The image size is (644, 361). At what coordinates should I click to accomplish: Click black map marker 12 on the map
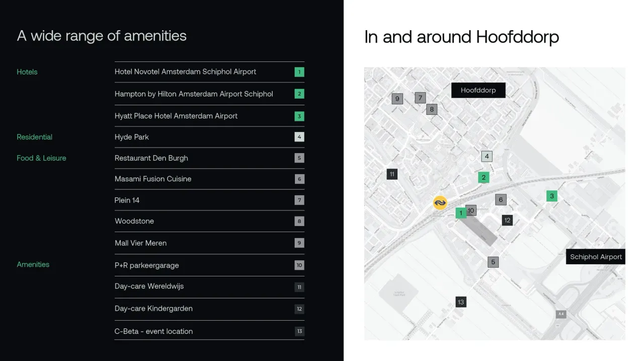pyautogui.click(x=507, y=220)
